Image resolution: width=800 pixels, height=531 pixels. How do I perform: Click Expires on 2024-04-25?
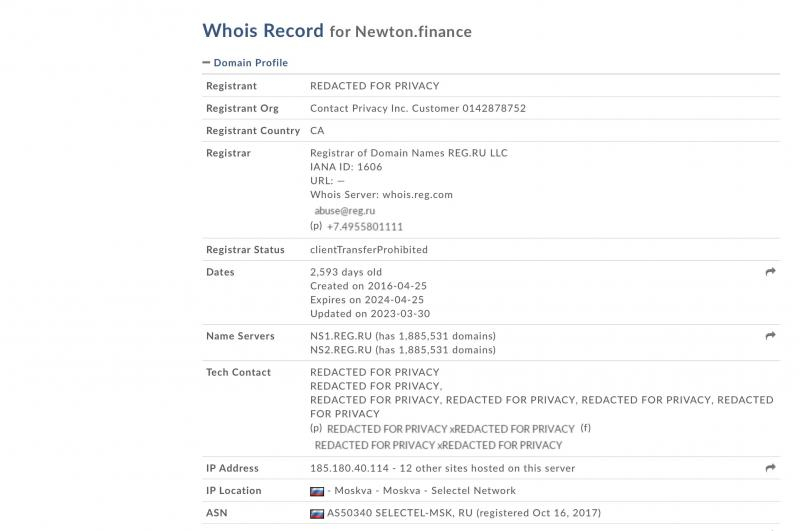click(x=367, y=299)
